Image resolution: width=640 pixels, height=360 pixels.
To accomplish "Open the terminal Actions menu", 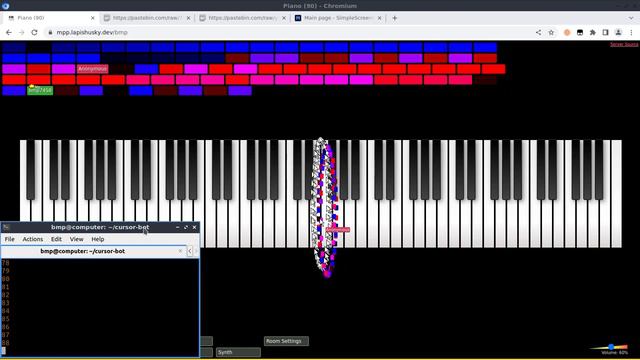I will 33,239.
